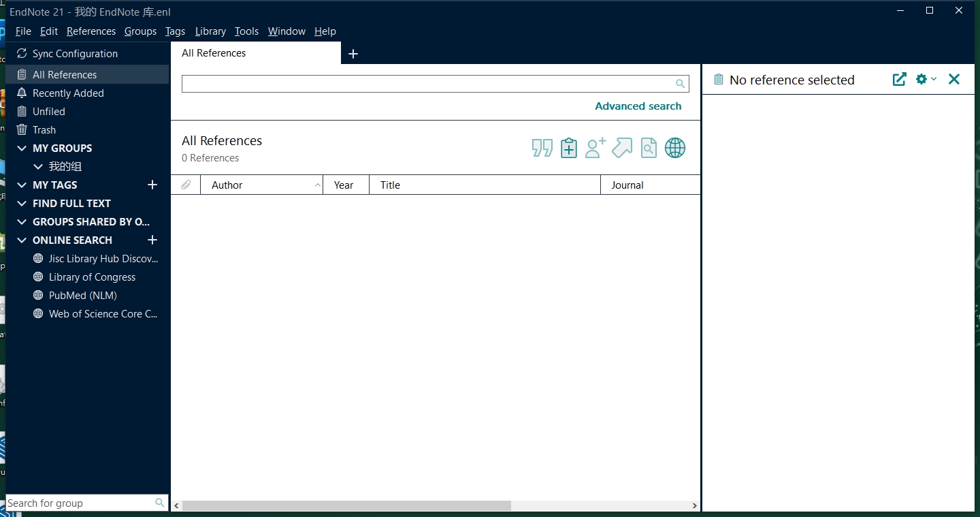
Task: Sort by the Year column header
Action: tap(346, 185)
